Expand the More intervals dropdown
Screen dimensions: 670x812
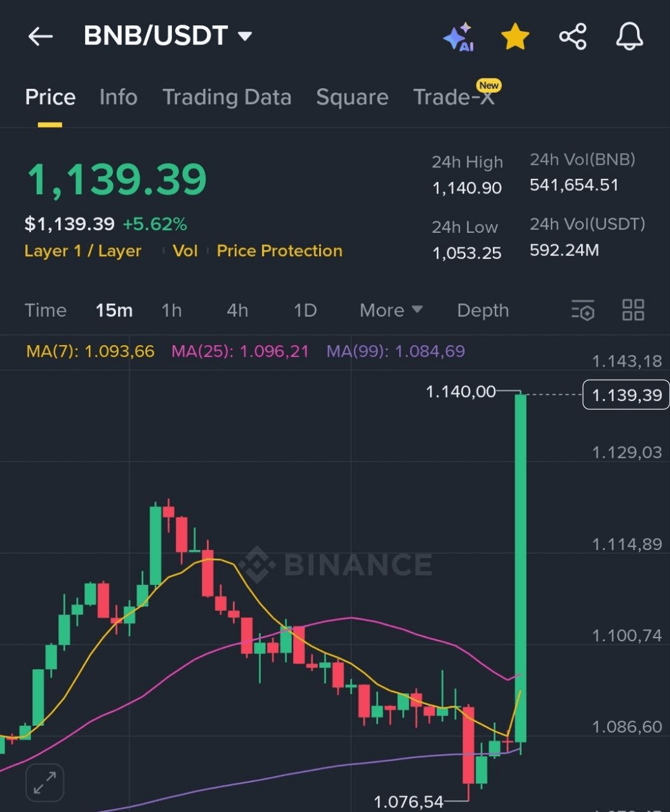pos(391,310)
